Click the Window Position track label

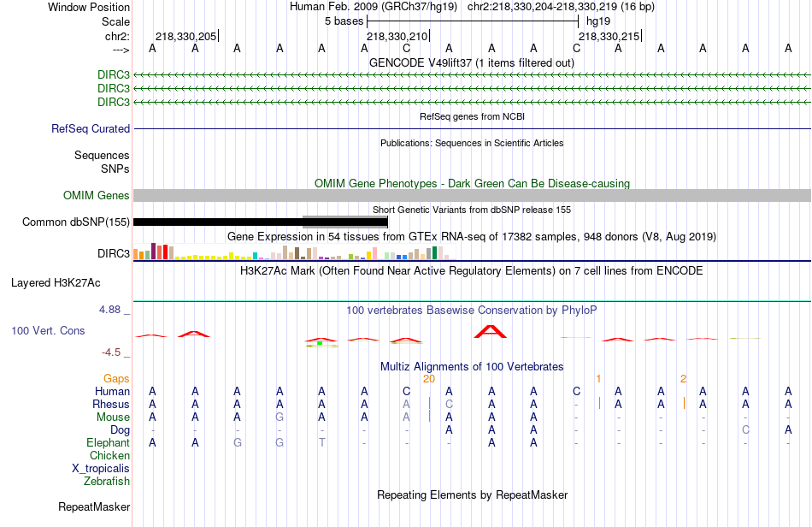(89, 7)
